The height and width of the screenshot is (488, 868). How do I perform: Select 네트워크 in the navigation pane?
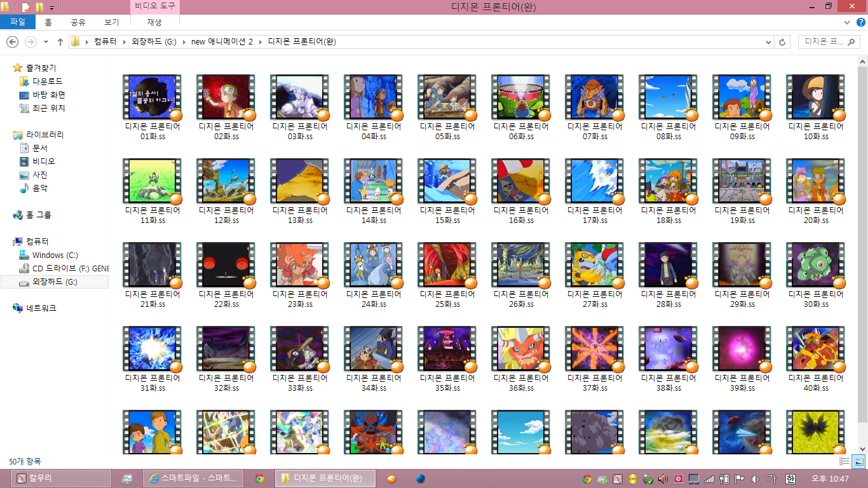click(41, 308)
